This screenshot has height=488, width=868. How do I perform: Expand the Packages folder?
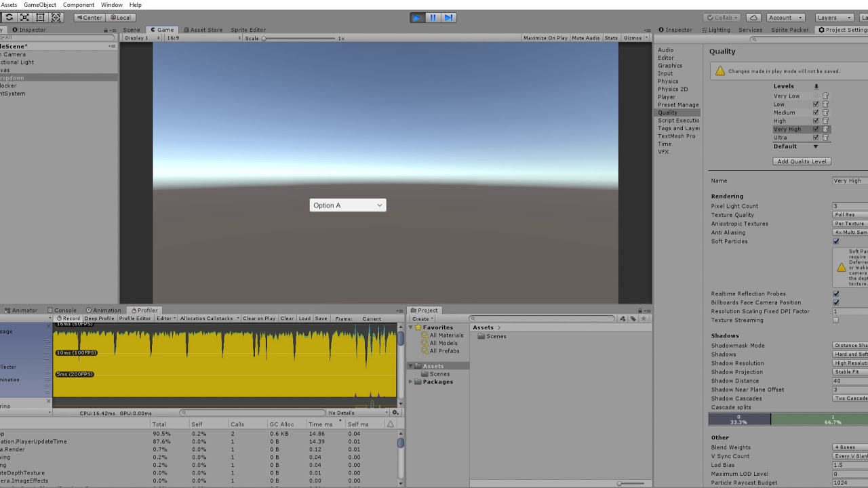click(x=411, y=382)
